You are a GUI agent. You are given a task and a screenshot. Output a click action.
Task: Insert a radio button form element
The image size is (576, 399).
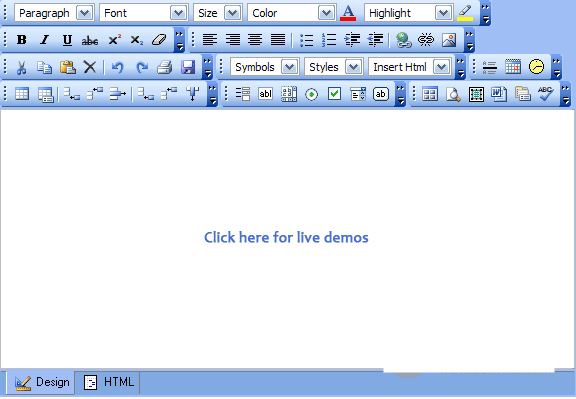pyautogui.click(x=312, y=94)
